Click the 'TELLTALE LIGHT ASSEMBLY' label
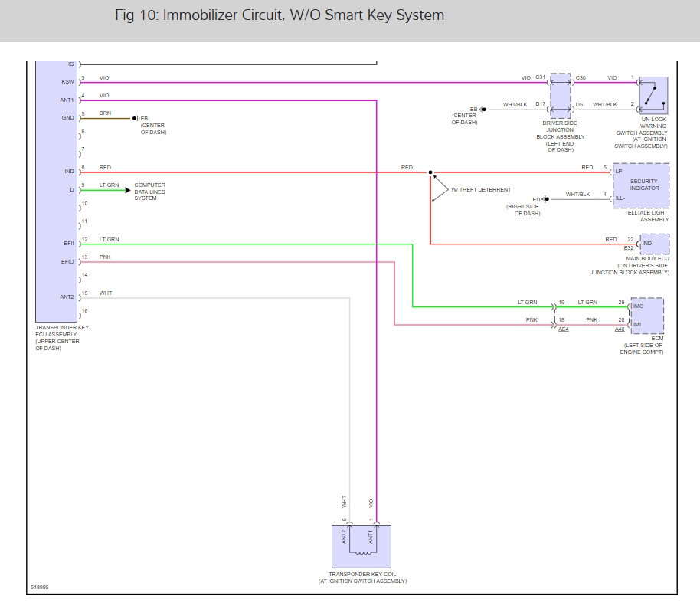The height and width of the screenshot is (606, 700). click(x=646, y=216)
